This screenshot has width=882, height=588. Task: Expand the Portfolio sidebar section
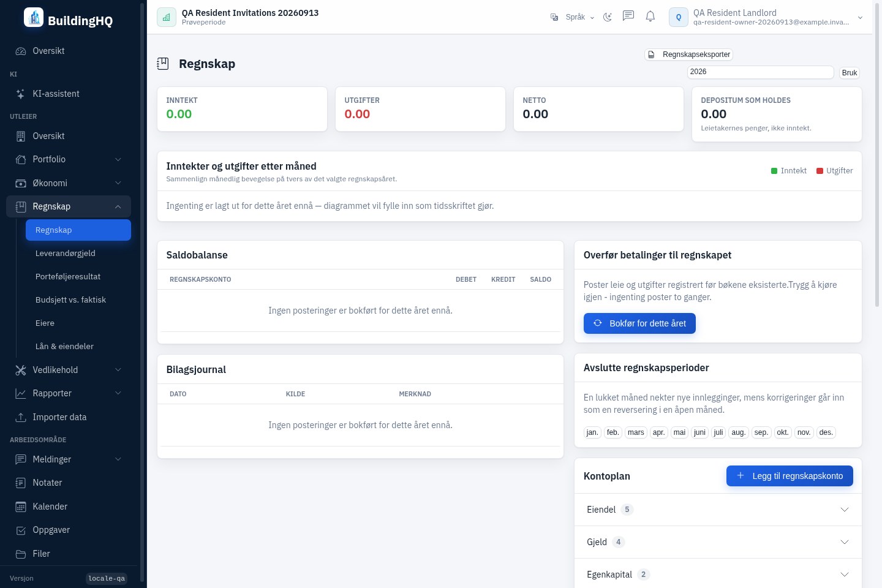69,159
